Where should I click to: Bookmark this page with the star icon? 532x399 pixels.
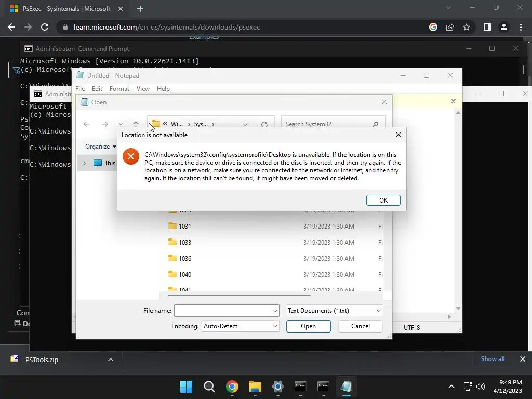point(467,27)
